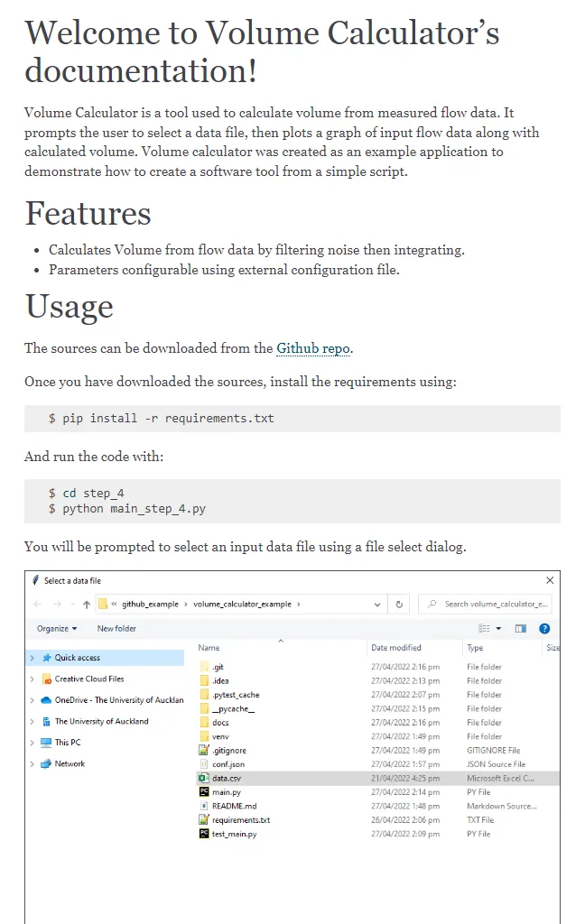Viewport: 585px width, 924px height.
Task: Click the Excel icon next to data.csv
Action: [x=204, y=778]
